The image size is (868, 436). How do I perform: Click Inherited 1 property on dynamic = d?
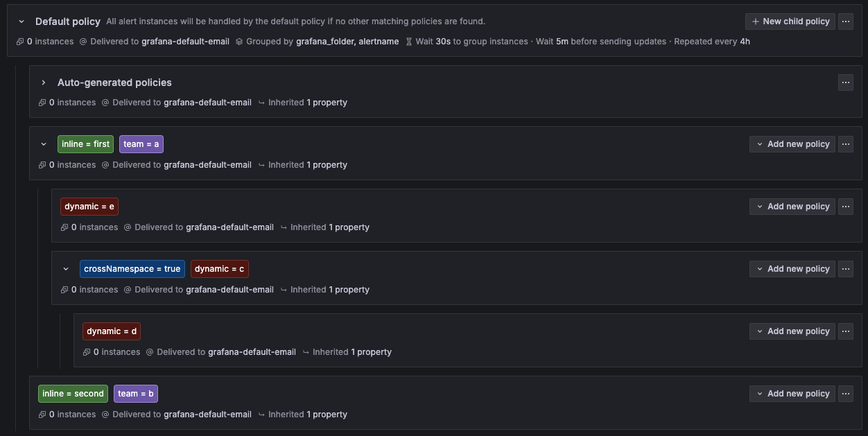(351, 352)
